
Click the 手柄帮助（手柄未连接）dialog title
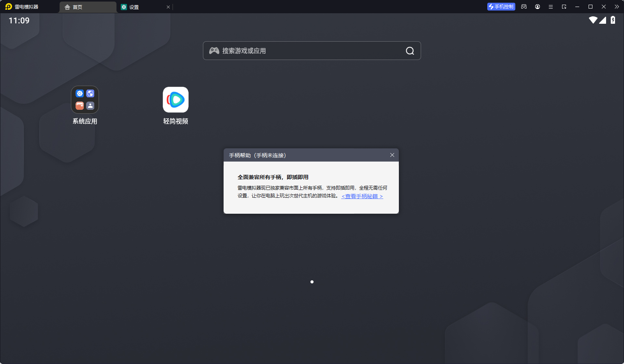[257, 155]
